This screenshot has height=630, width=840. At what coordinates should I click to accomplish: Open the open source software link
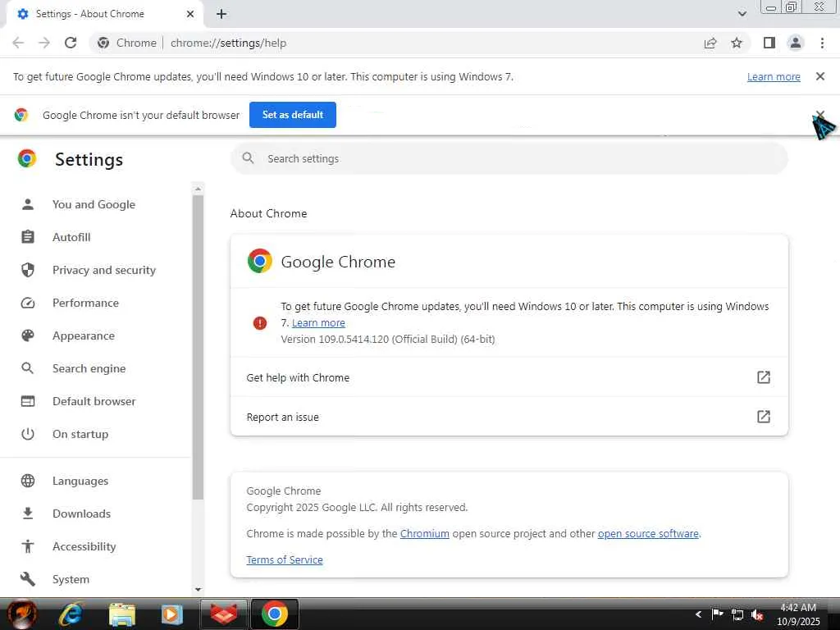648,533
